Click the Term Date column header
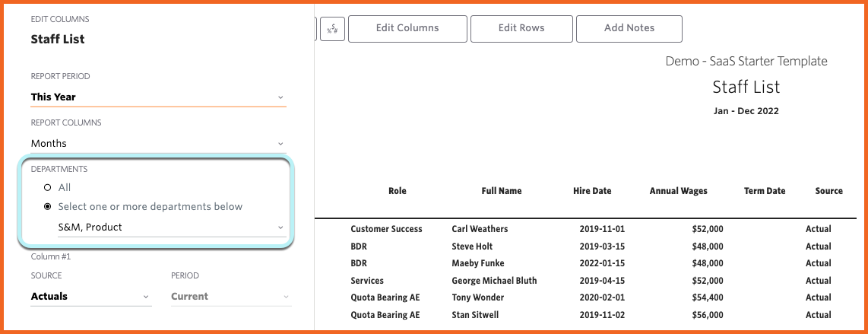This screenshot has height=334, width=868. click(x=765, y=191)
